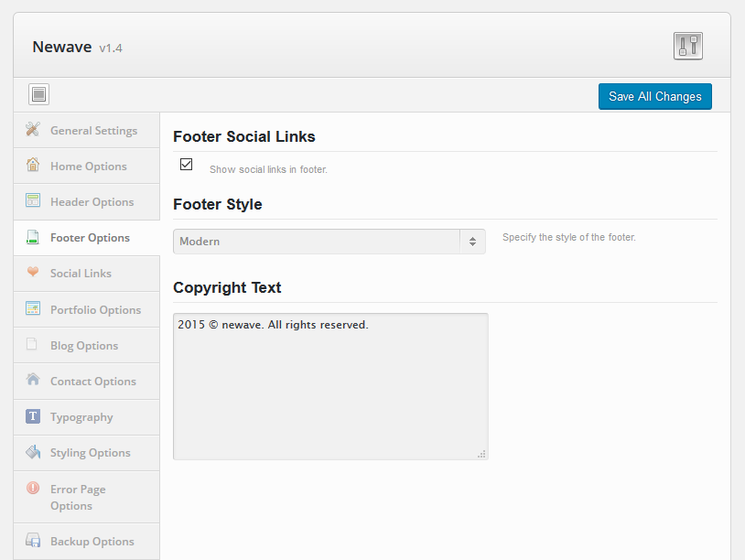Uncheck Show social links in footer
This screenshot has width=745, height=560.
187,165
